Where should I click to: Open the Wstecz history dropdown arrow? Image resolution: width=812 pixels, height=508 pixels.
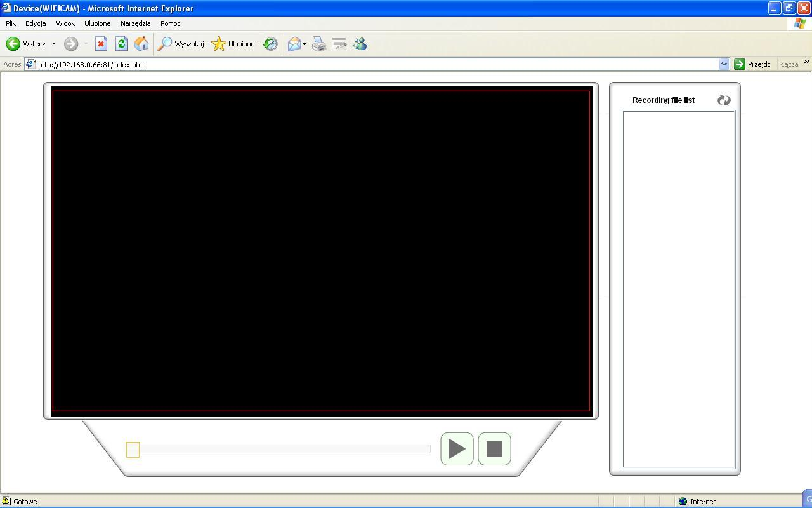point(53,44)
